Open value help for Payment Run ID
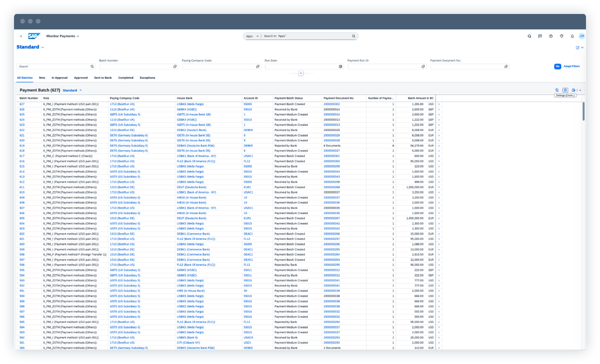Image resolution: width=600 pixels, height=364 pixels. point(422,66)
